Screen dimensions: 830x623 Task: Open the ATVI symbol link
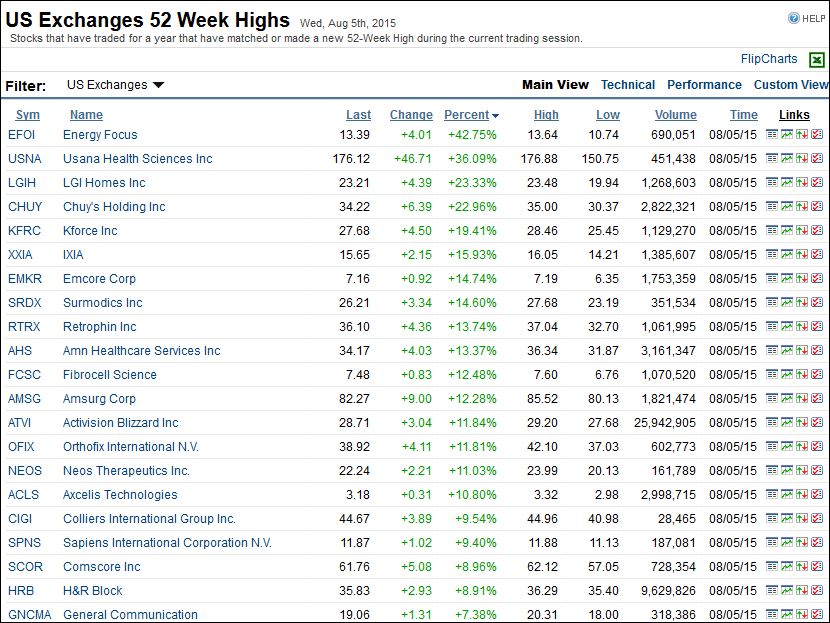(x=19, y=423)
